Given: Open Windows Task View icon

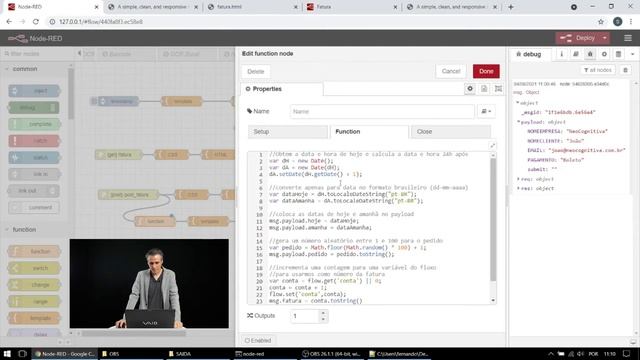Looking at the screenshot, I should 22,354.
